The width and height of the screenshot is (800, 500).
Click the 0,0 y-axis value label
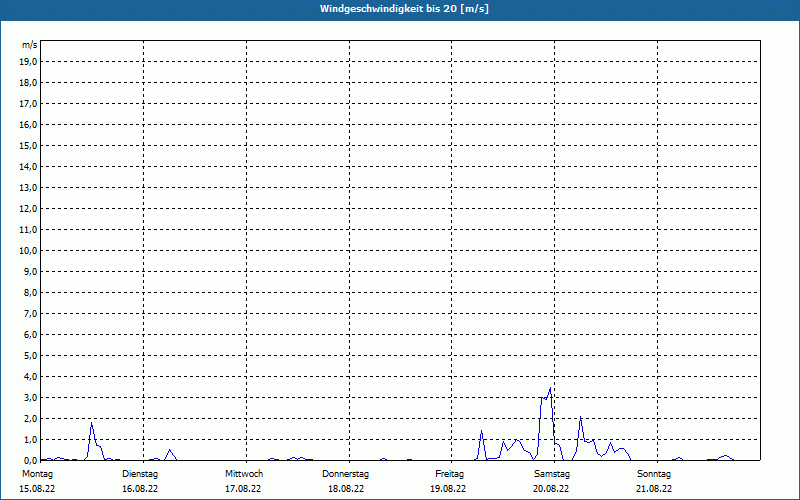[x=29, y=460]
